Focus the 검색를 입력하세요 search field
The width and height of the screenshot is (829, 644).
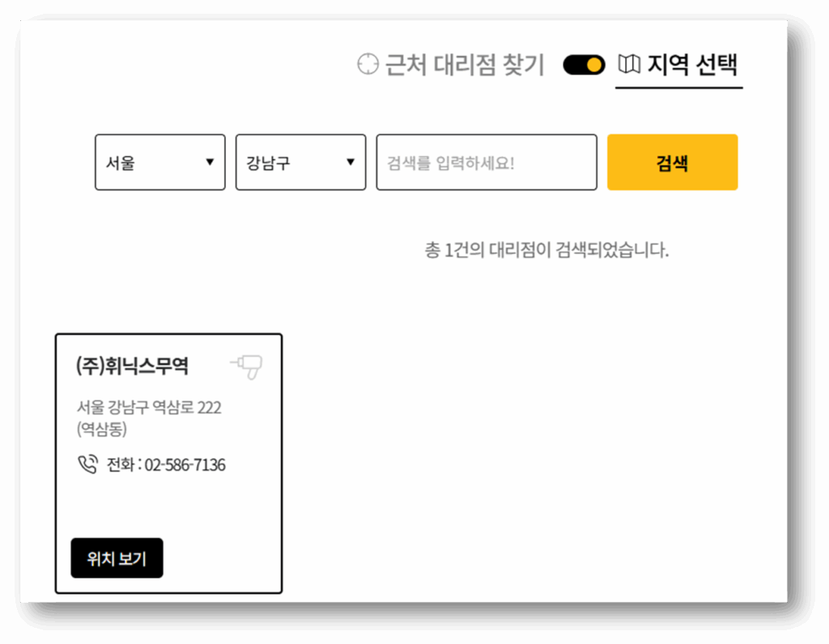pyautogui.click(x=487, y=162)
